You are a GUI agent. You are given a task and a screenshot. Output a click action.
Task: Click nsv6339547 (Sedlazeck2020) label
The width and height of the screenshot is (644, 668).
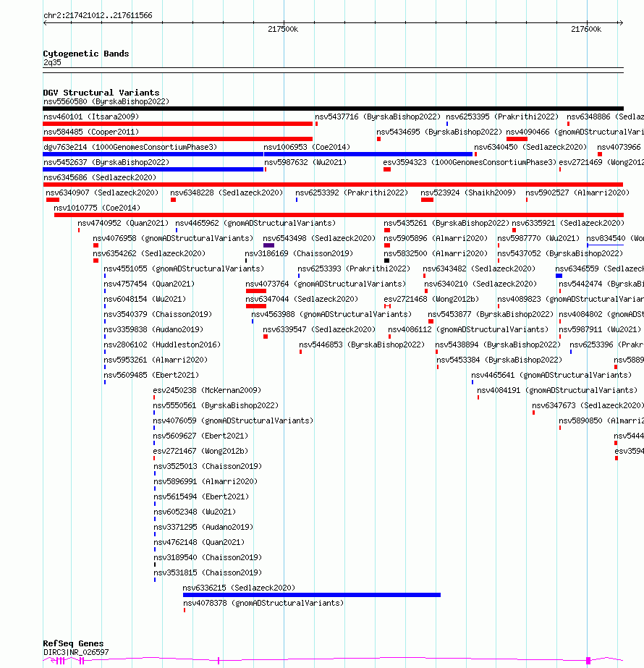tap(319, 329)
